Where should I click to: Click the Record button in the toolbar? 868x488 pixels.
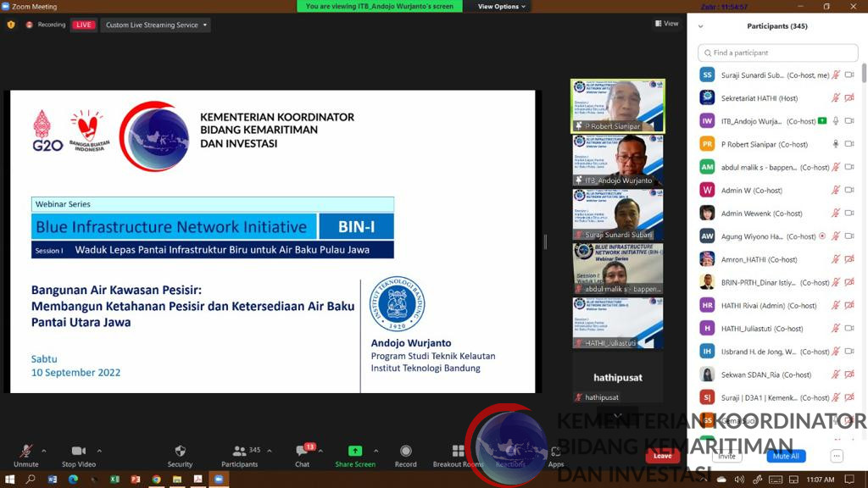point(406,455)
